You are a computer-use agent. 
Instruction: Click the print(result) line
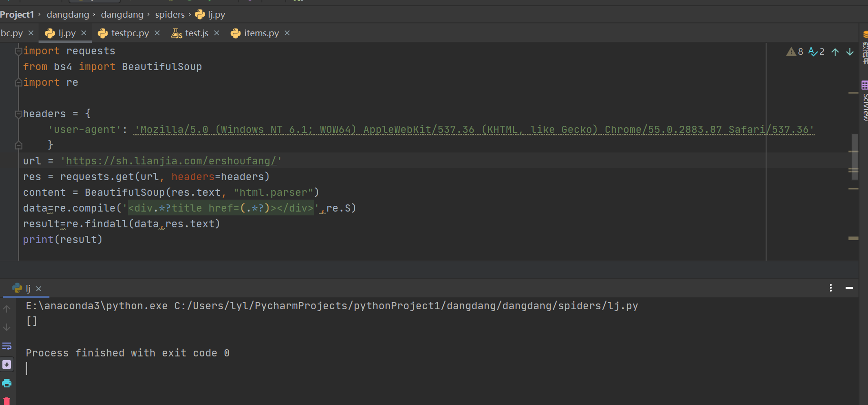(62, 240)
